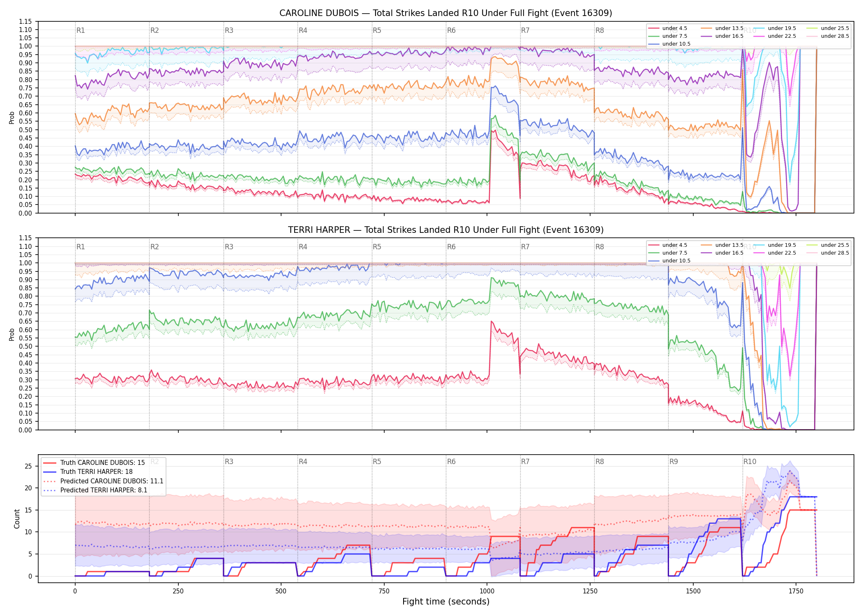Click the 'Prob' y-axis label of Caroline Dubois chart
The height and width of the screenshot is (616, 863).
[12, 118]
